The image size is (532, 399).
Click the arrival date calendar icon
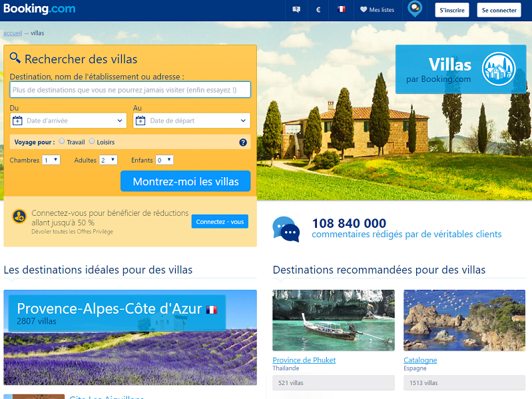(x=18, y=121)
